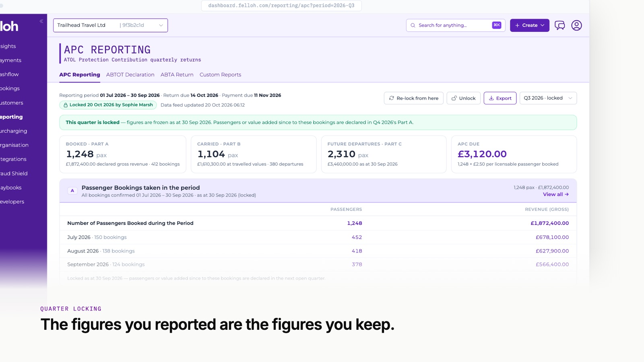Image resolution: width=644 pixels, height=362 pixels.
Task: Open the Custom Reports tab
Action: pos(220,75)
